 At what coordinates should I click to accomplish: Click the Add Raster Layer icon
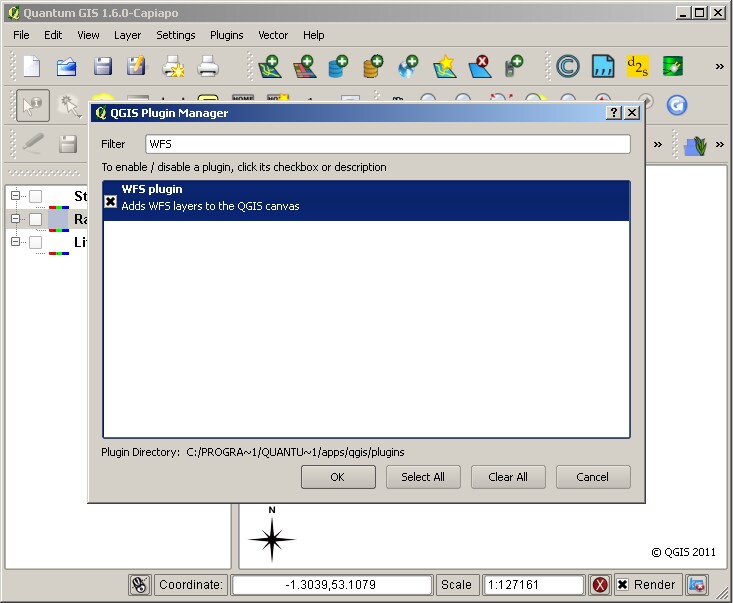point(304,66)
